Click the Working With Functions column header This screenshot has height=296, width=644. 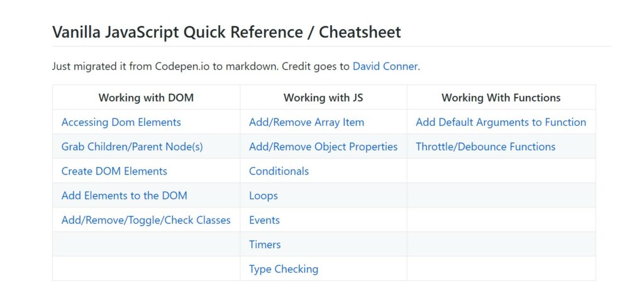[501, 98]
